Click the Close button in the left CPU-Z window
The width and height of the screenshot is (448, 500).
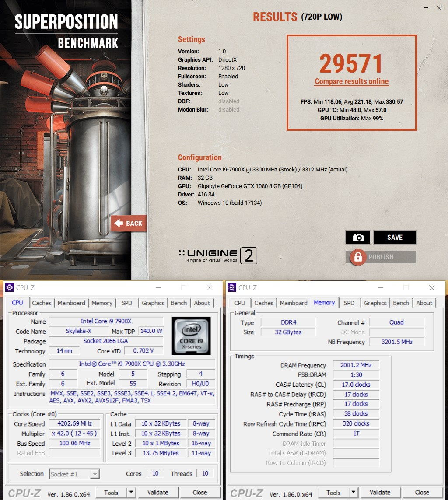[200, 493]
